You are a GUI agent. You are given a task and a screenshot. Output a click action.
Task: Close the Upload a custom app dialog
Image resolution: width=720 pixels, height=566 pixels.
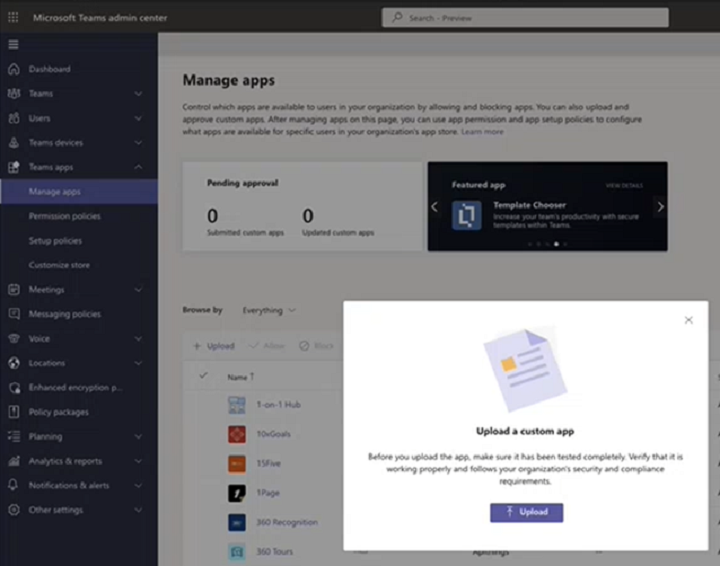(688, 320)
